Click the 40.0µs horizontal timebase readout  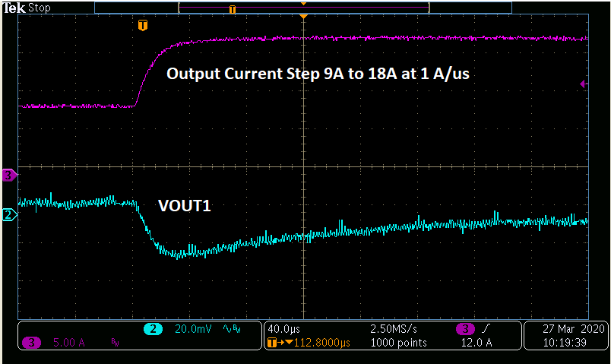[x=283, y=329]
